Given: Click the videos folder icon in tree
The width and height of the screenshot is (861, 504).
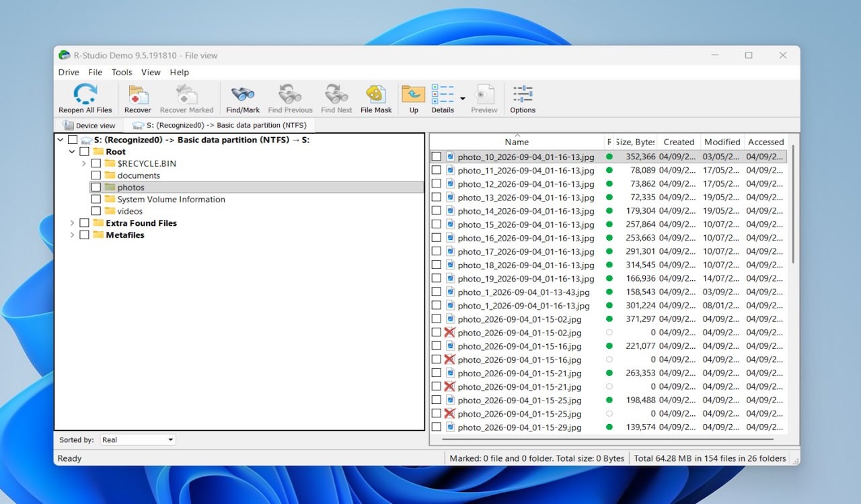Looking at the screenshot, I should click(110, 211).
